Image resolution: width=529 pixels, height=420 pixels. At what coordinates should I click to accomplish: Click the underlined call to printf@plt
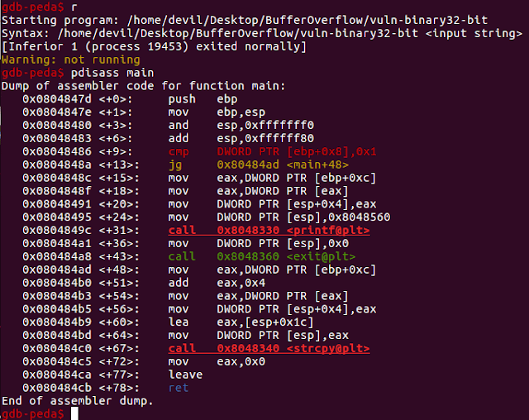268,229
